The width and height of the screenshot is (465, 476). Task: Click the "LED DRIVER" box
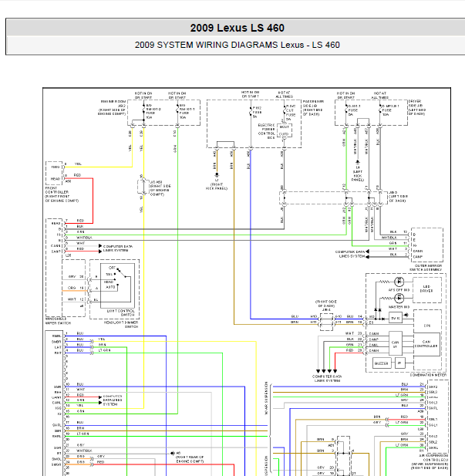(x=426, y=289)
